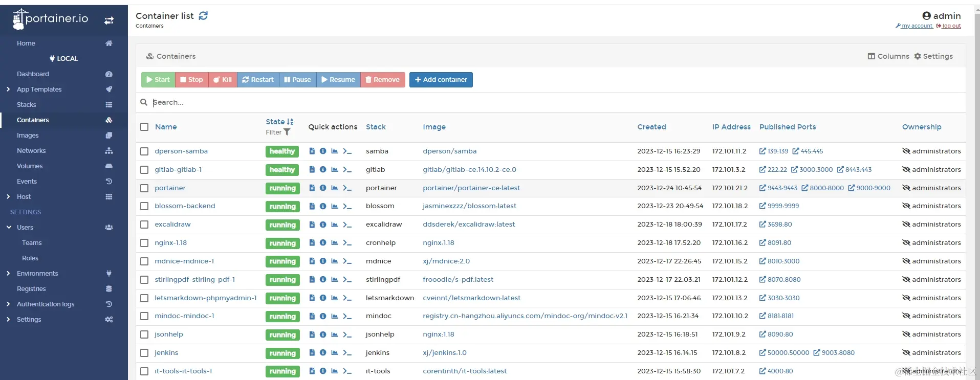This screenshot has width=980, height=380.
Task: Click the Restart button
Action: [x=258, y=80]
